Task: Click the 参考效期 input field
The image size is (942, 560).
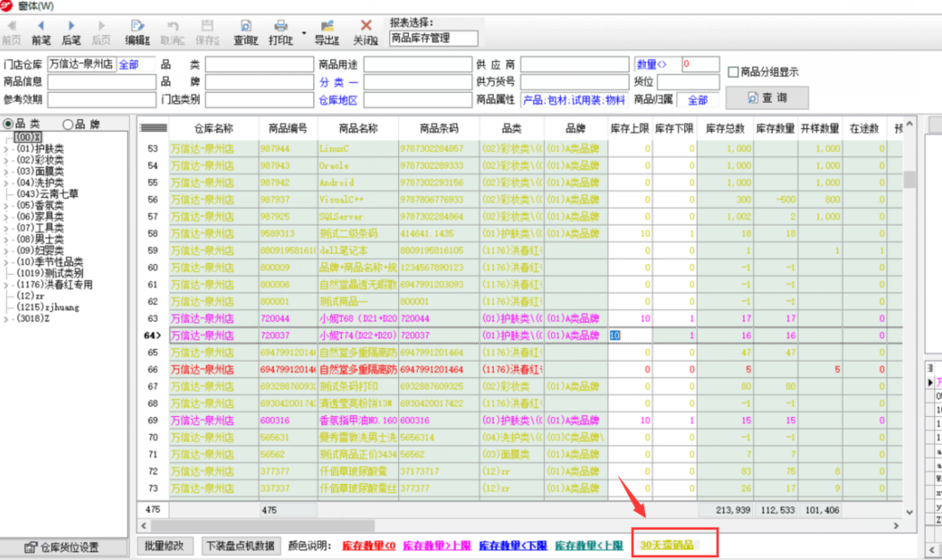Action: pyautogui.click(x=101, y=99)
